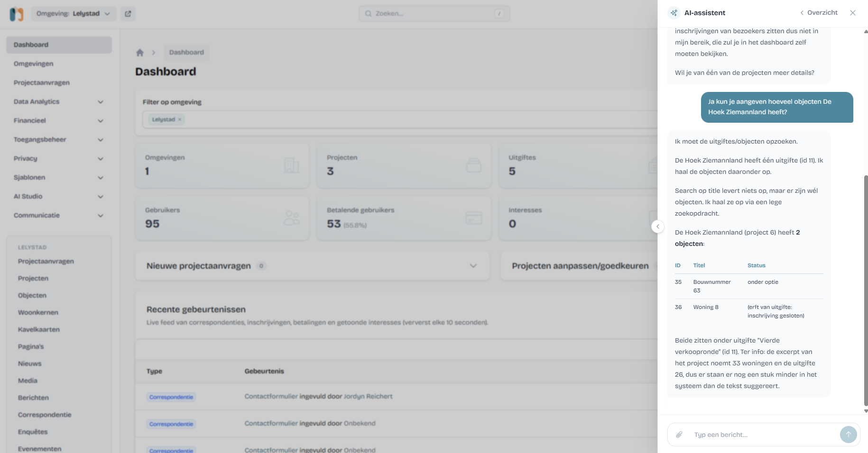
Task: Open Omgevingen in the sidebar
Action: coord(59,63)
